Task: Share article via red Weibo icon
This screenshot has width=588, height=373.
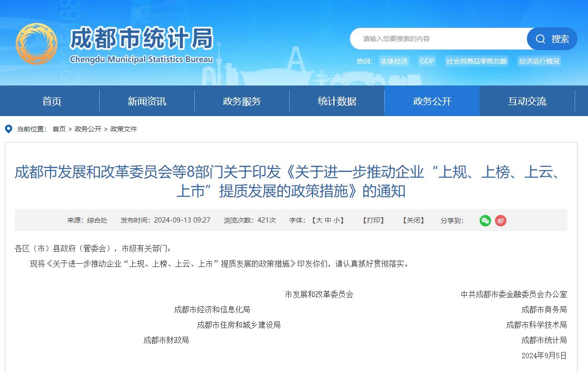Action: tap(501, 221)
